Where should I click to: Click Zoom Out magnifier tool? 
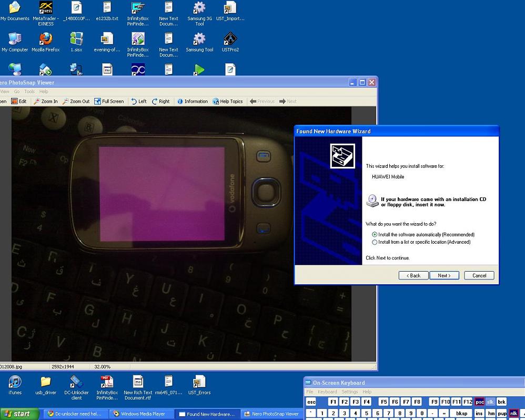76,102
